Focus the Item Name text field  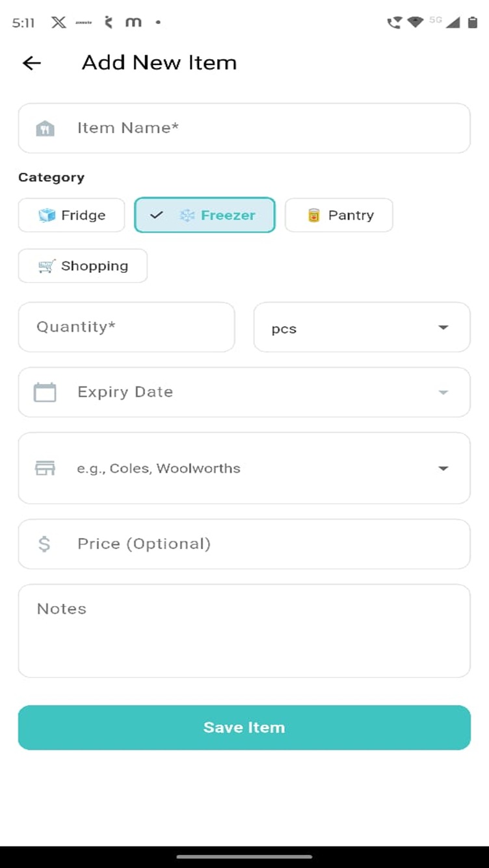point(260,128)
